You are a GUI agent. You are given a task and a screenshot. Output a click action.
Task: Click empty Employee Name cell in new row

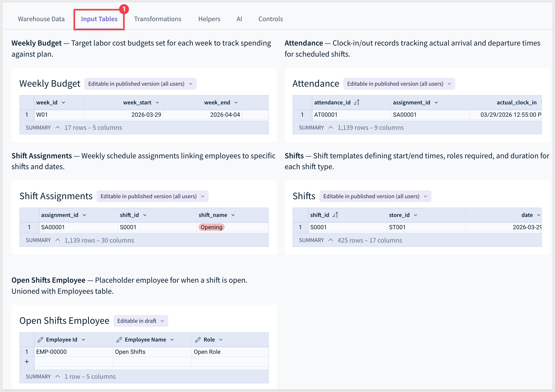[x=152, y=361]
